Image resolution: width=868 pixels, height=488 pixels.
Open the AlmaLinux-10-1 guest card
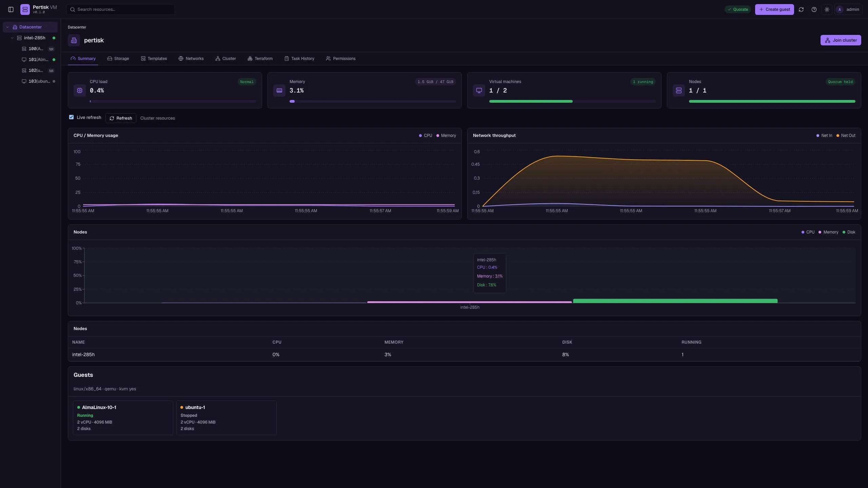(123, 418)
